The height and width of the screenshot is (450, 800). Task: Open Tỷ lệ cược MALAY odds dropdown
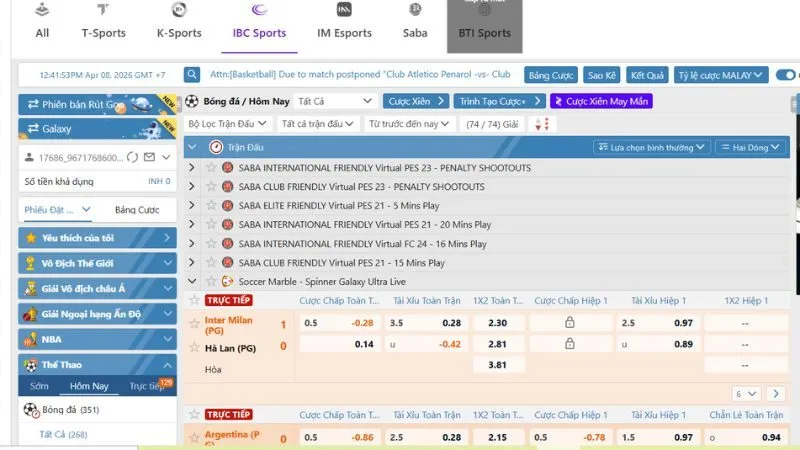coord(720,75)
